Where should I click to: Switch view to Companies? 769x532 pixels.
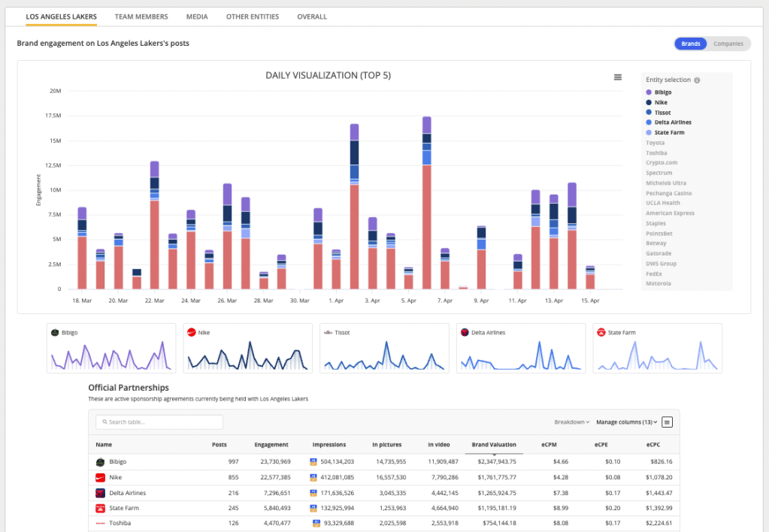click(x=728, y=44)
